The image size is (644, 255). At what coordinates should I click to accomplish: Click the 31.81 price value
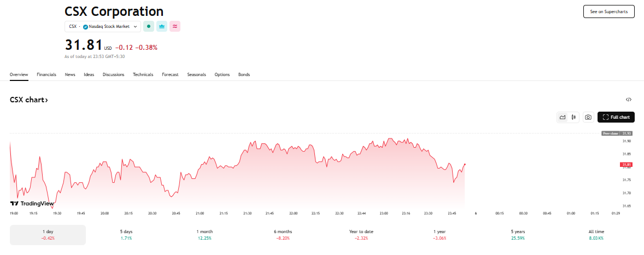coord(84,45)
